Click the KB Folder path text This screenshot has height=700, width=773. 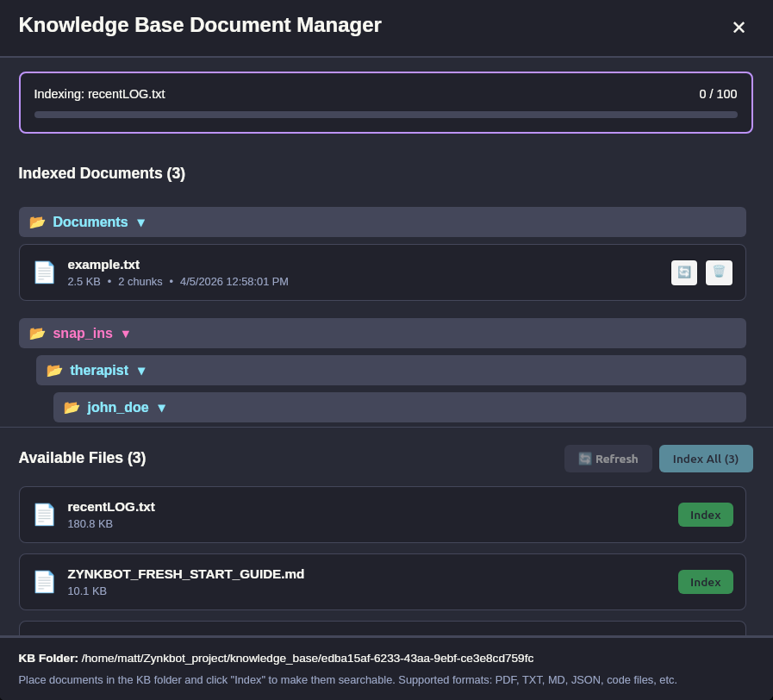tap(307, 659)
